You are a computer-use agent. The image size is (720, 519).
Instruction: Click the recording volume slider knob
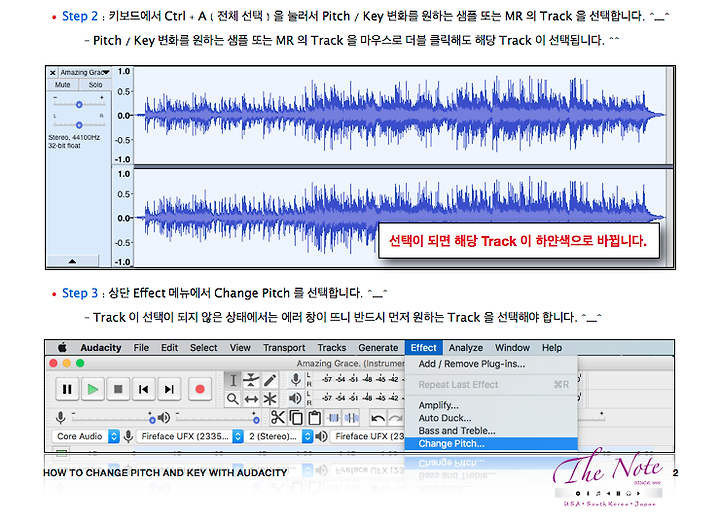tap(152, 420)
